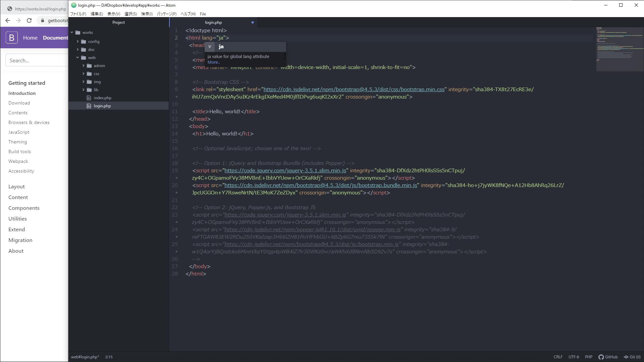Expand the css folder chevron
Screen dimensions: 644x362
tap(83, 74)
